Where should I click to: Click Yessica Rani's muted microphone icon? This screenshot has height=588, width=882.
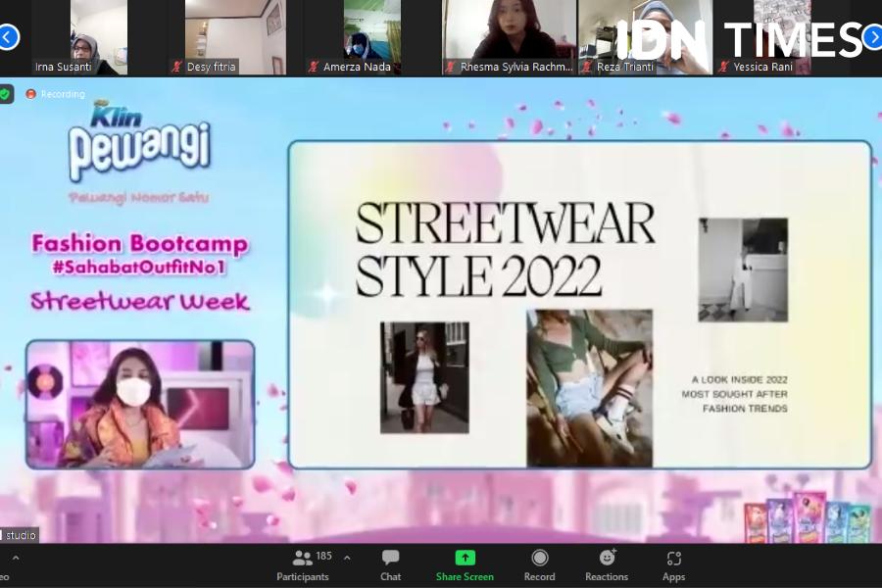[x=724, y=67]
